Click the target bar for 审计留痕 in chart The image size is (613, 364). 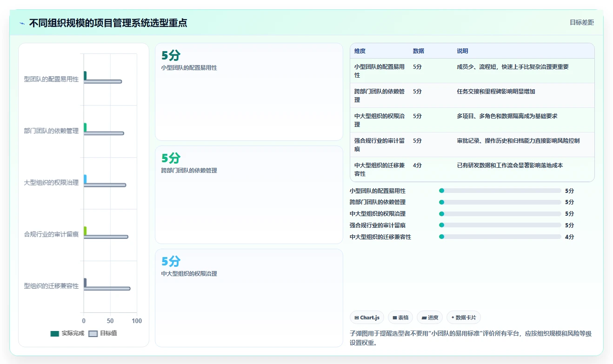coord(106,237)
